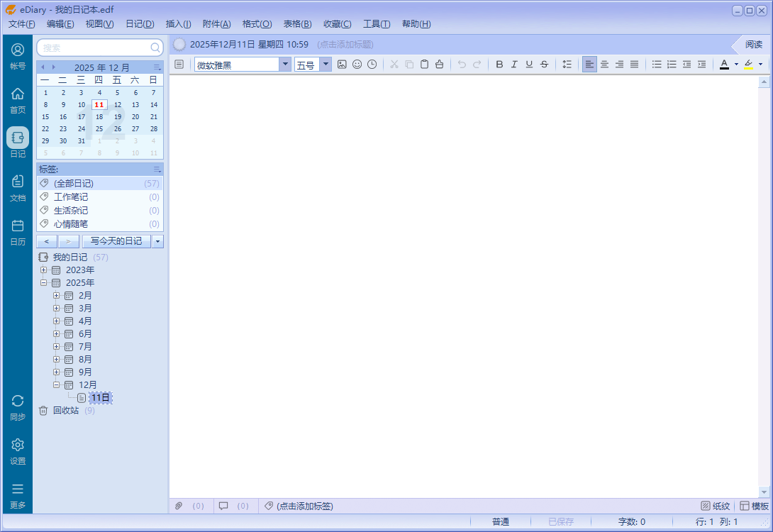Open the 工具(T) menu
The image size is (773, 532).
[377, 24]
